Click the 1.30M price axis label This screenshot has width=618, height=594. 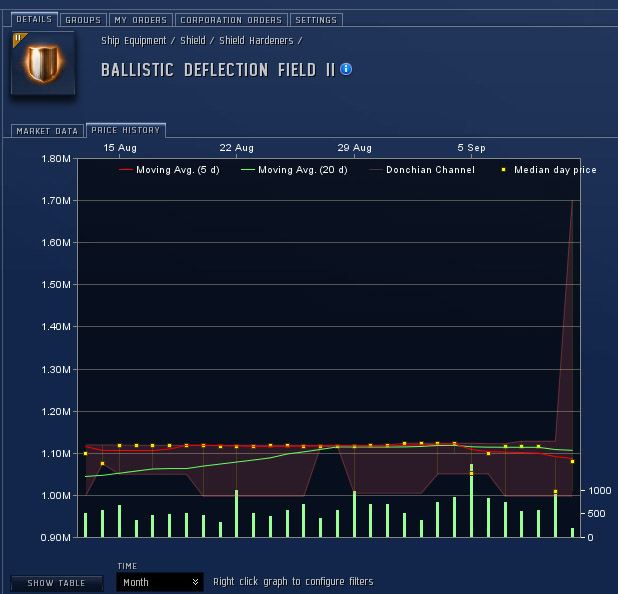click(56, 370)
